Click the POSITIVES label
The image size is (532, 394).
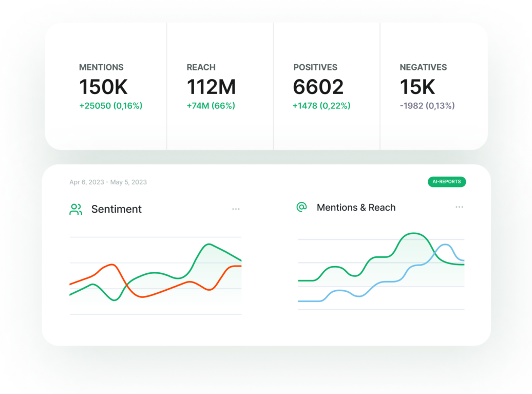[315, 67]
